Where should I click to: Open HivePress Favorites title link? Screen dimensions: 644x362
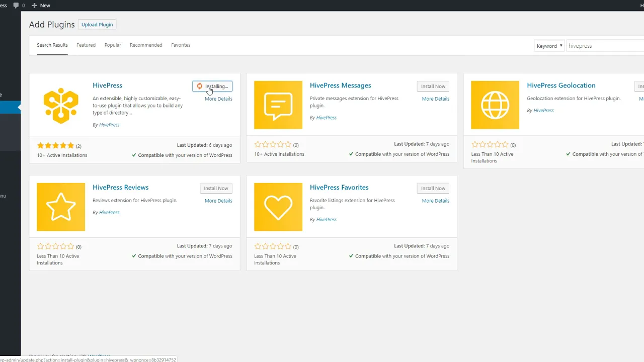click(339, 188)
